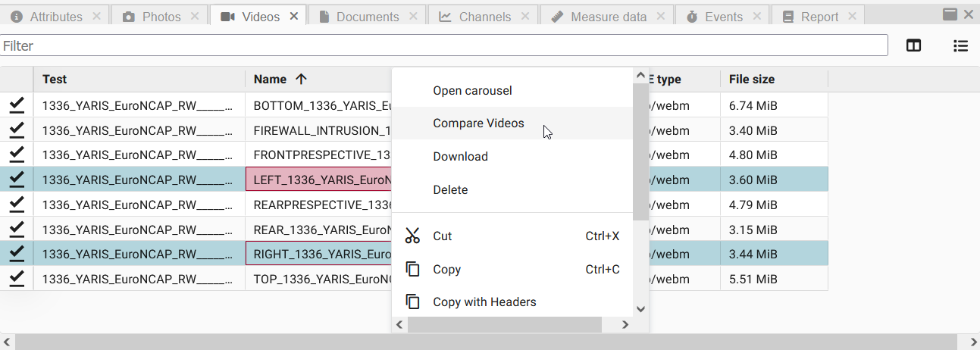Click the 5.51 MiB file size cell
The width and height of the screenshot is (980, 350).
[774, 279]
